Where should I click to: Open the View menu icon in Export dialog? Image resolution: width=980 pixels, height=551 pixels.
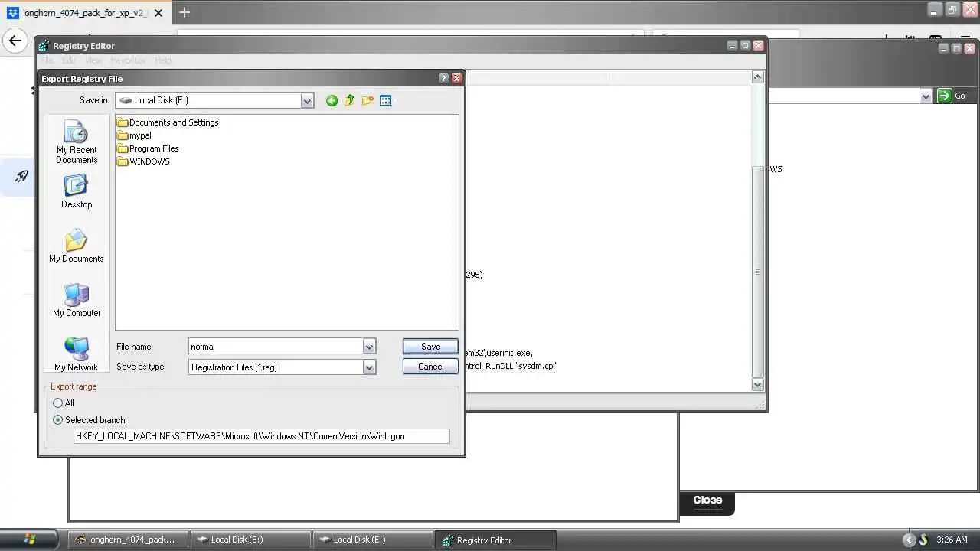coord(386,100)
